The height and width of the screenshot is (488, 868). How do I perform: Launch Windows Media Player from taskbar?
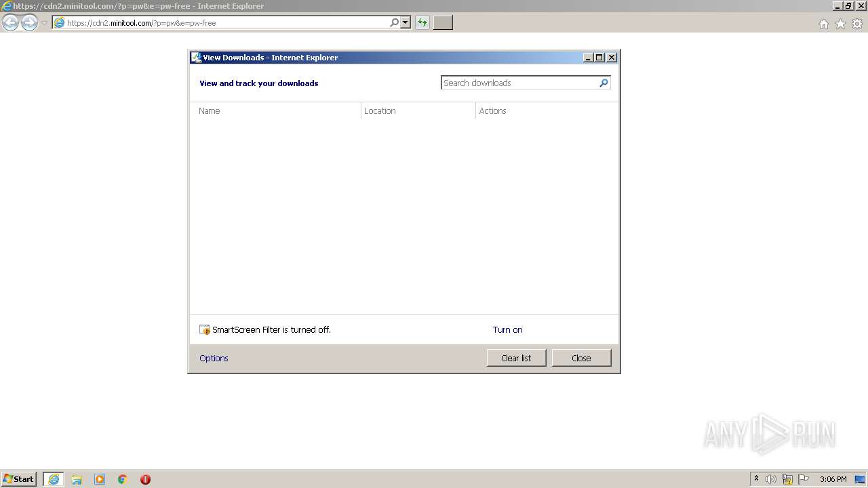(x=100, y=479)
